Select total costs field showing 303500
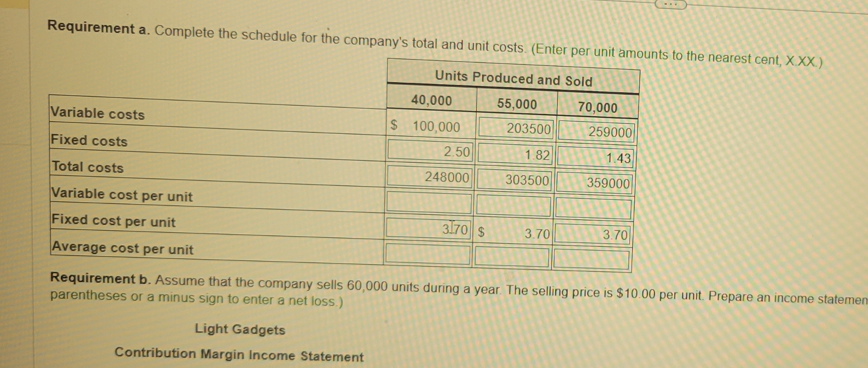The image size is (868, 368). (514, 179)
